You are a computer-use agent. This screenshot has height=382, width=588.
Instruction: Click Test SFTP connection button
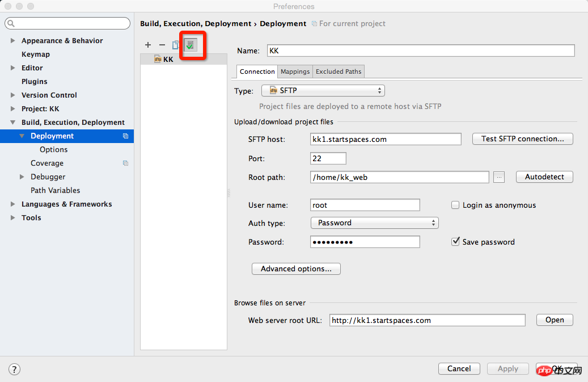click(522, 139)
